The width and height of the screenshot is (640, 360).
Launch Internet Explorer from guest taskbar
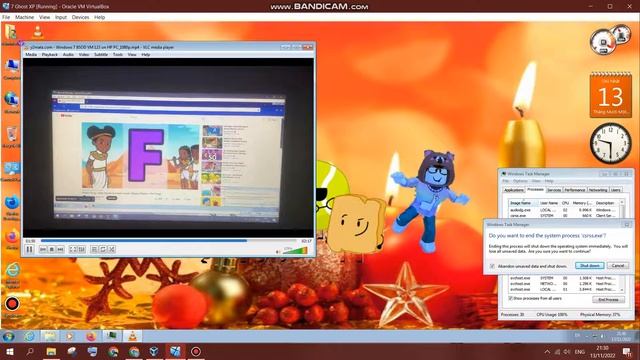[x=29, y=336]
